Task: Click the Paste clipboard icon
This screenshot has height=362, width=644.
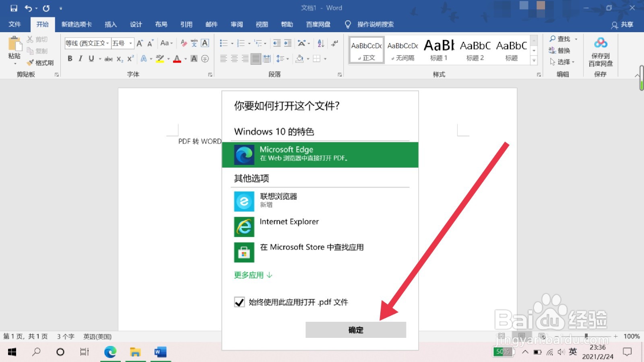Action: [x=14, y=43]
